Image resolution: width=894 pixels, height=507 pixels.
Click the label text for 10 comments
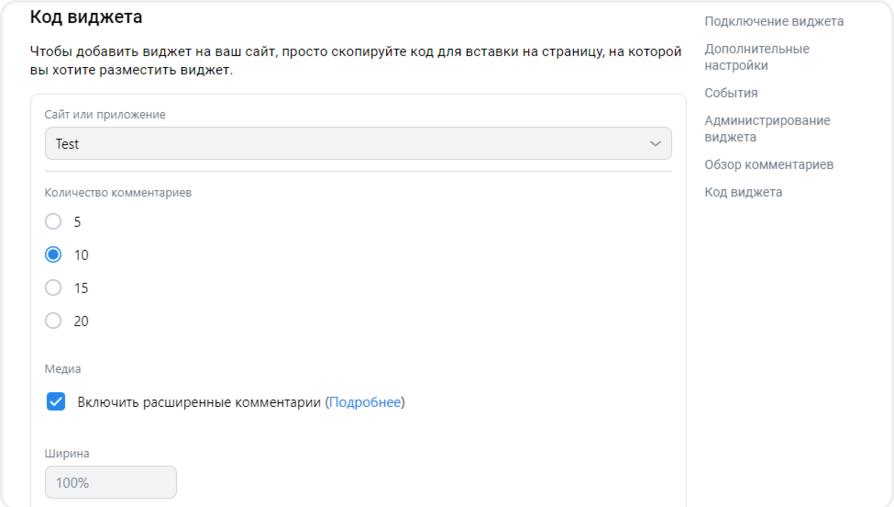81,255
